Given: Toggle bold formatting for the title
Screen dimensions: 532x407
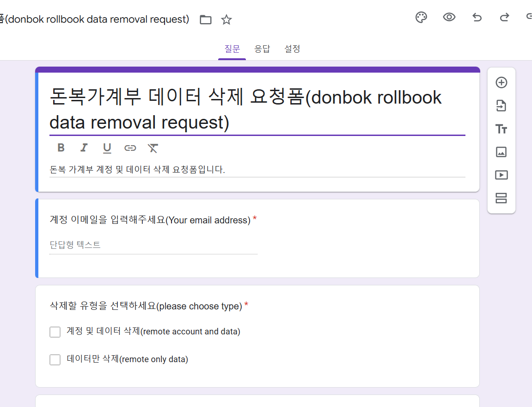Looking at the screenshot, I should (61, 148).
